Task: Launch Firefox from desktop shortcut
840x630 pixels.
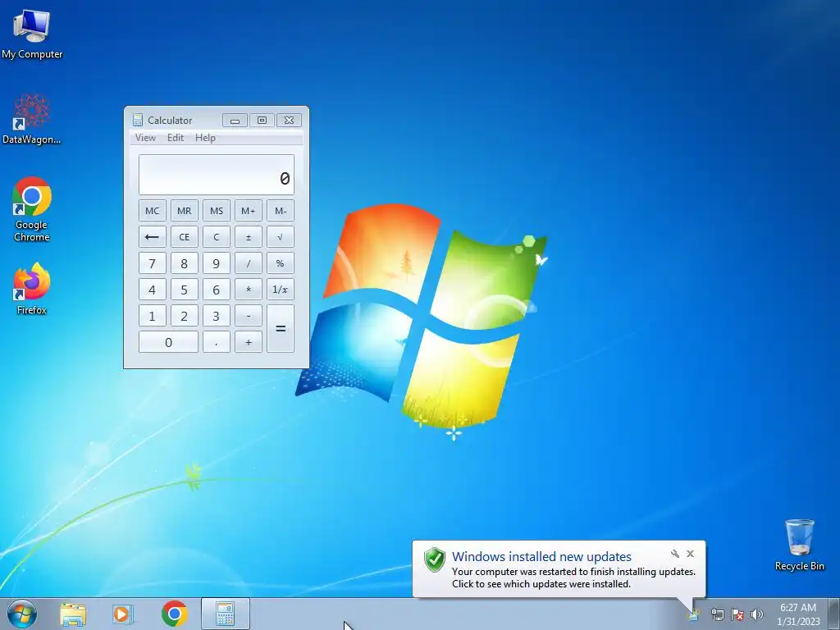Action: click(x=32, y=288)
